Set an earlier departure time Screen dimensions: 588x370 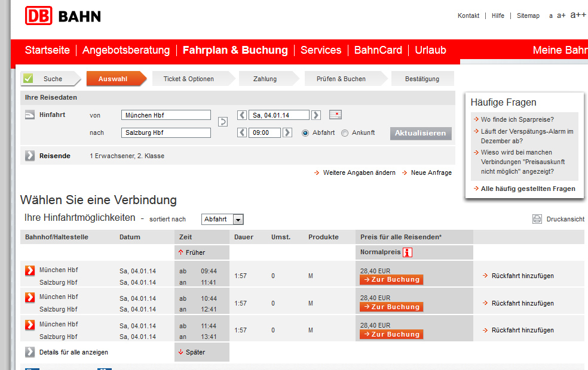tap(242, 132)
